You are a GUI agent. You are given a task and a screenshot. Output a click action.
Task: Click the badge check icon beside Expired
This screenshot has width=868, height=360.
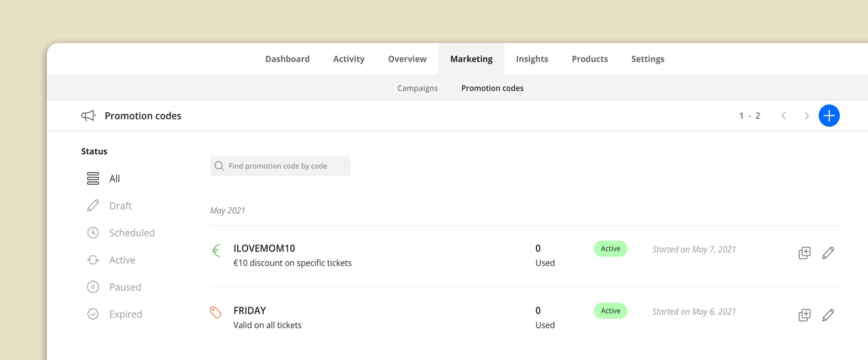click(93, 314)
